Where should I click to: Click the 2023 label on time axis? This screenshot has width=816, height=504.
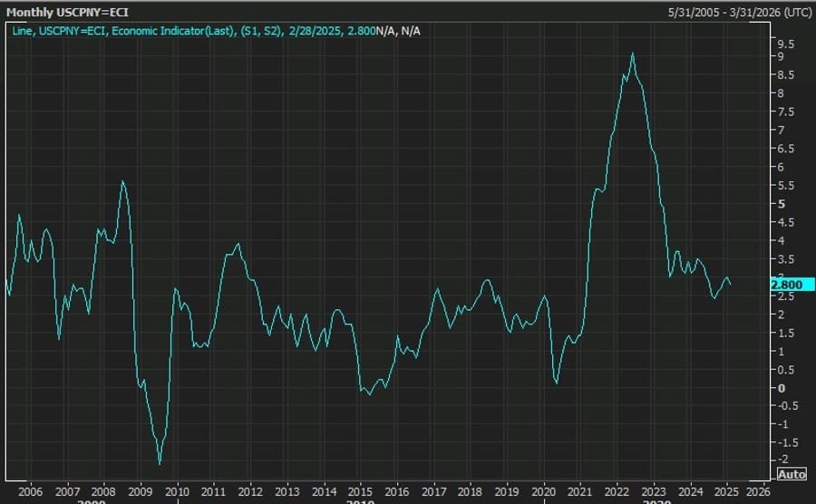653,490
